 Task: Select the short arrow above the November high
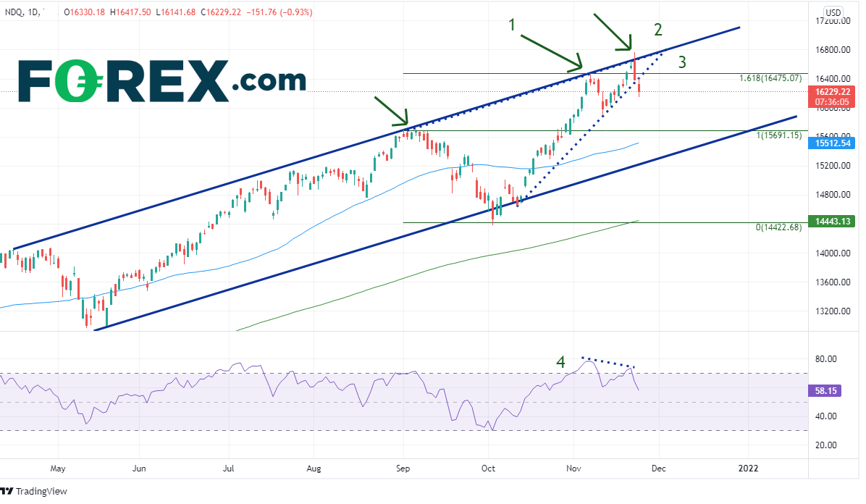[613, 32]
